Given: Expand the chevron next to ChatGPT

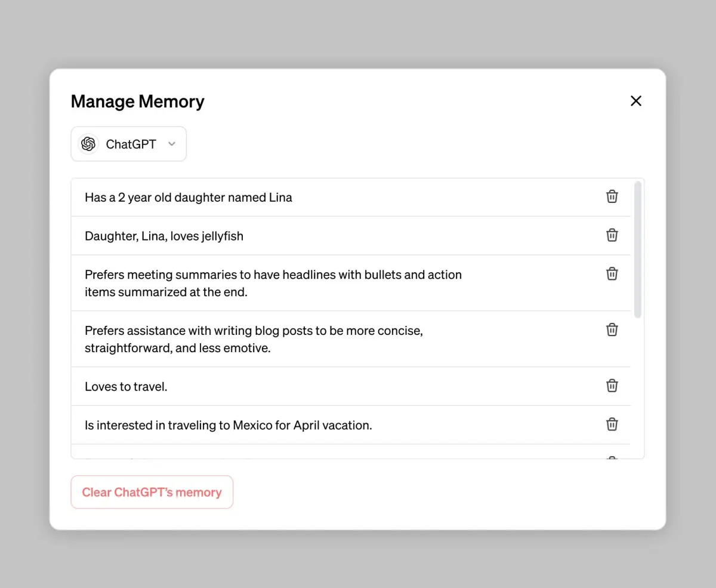Looking at the screenshot, I should point(172,144).
